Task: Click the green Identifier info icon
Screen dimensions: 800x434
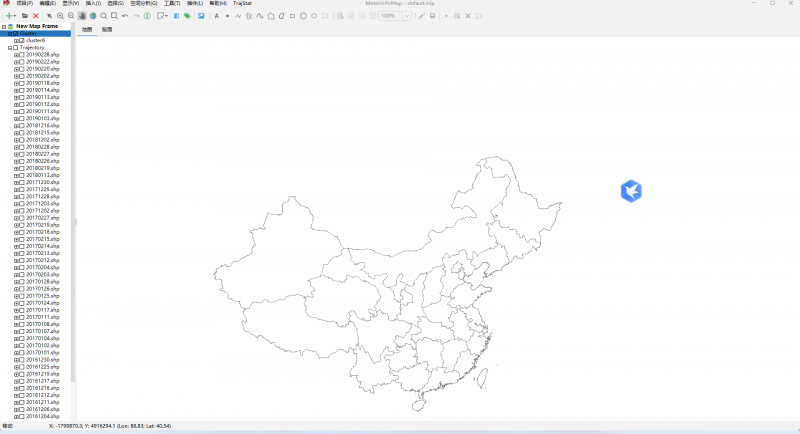Action: coord(147,16)
